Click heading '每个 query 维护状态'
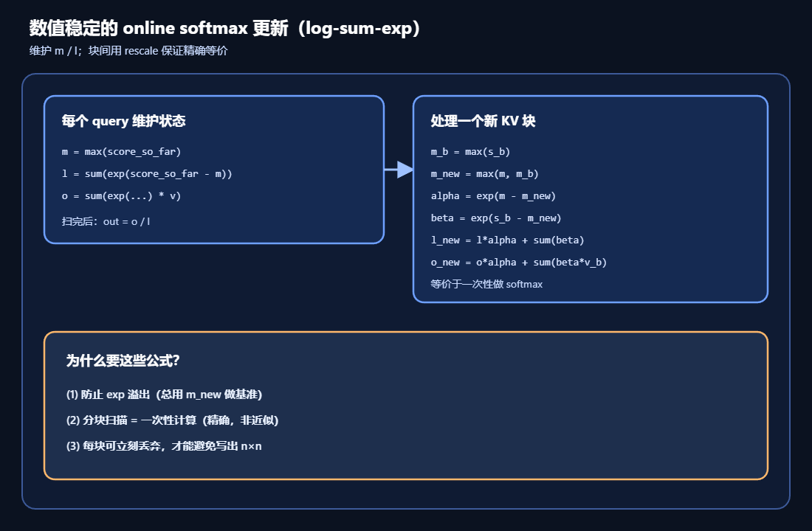Screen dimensions: 812x531 (x=123, y=121)
